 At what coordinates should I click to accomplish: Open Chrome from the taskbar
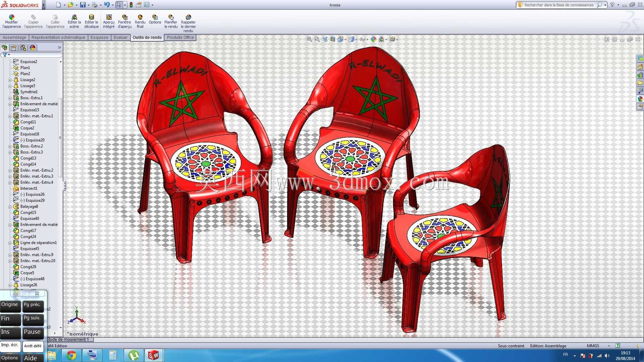click(71, 355)
